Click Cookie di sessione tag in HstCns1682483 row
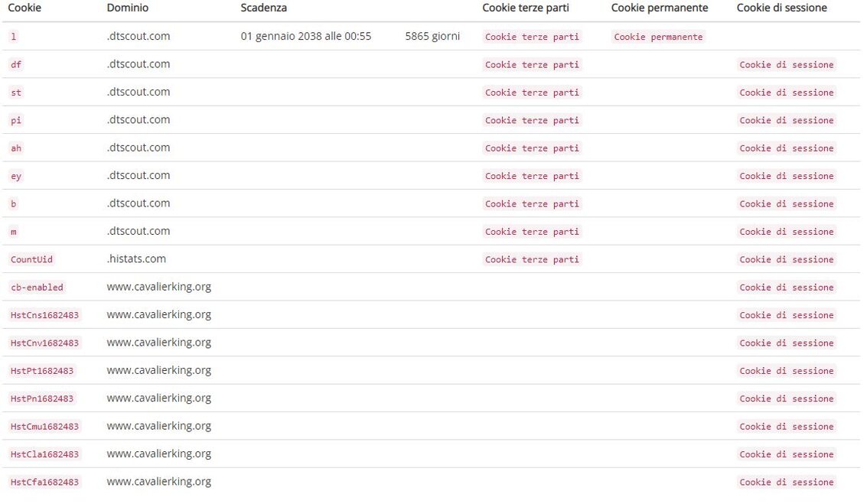This screenshot has width=867, height=504. click(787, 315)
